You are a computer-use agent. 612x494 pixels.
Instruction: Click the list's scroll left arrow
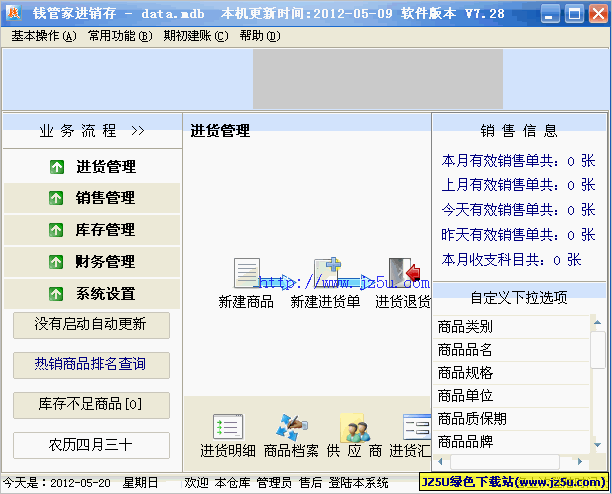tap(440, 462)
